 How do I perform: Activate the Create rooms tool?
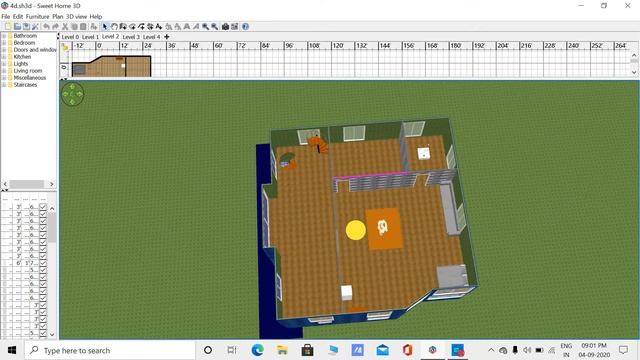[132, 27]
